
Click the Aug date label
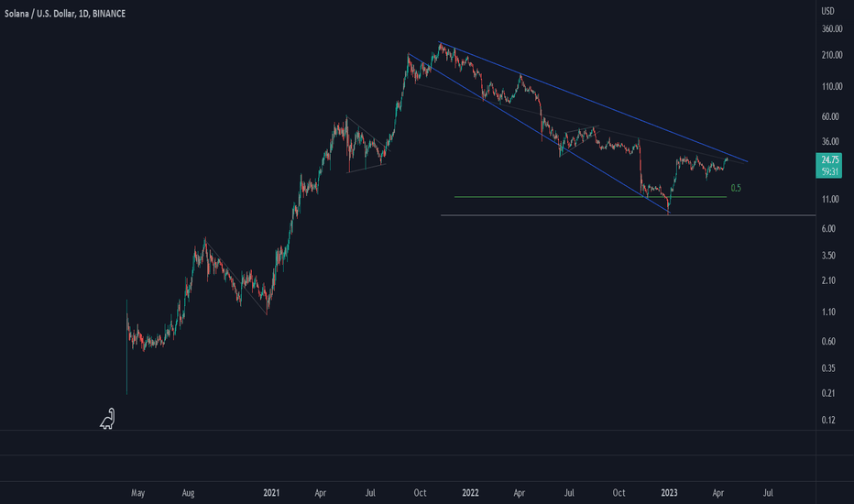point(188,493)
